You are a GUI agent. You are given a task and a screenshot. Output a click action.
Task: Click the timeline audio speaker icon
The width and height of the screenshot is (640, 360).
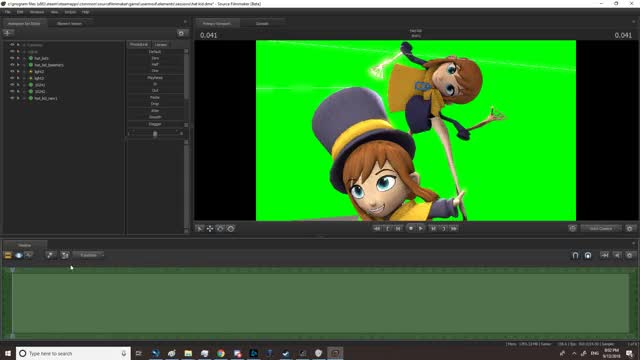tap(617, 256)
